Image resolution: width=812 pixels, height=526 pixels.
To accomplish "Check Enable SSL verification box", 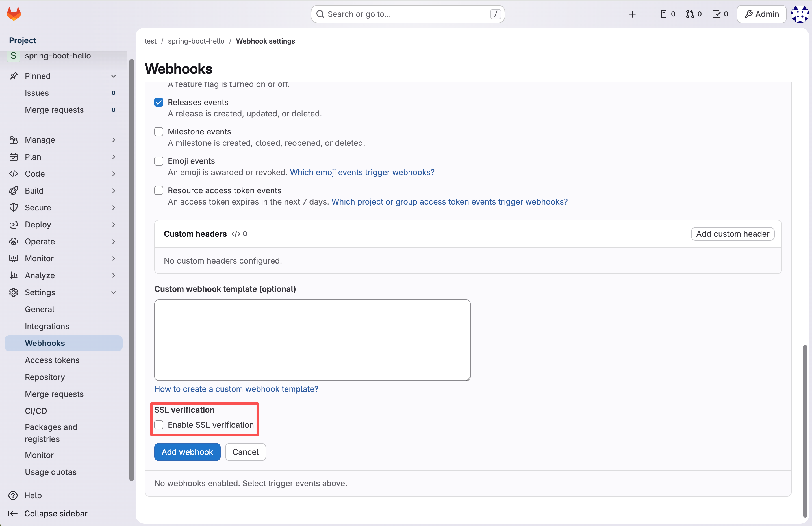I will coord(159,425).
